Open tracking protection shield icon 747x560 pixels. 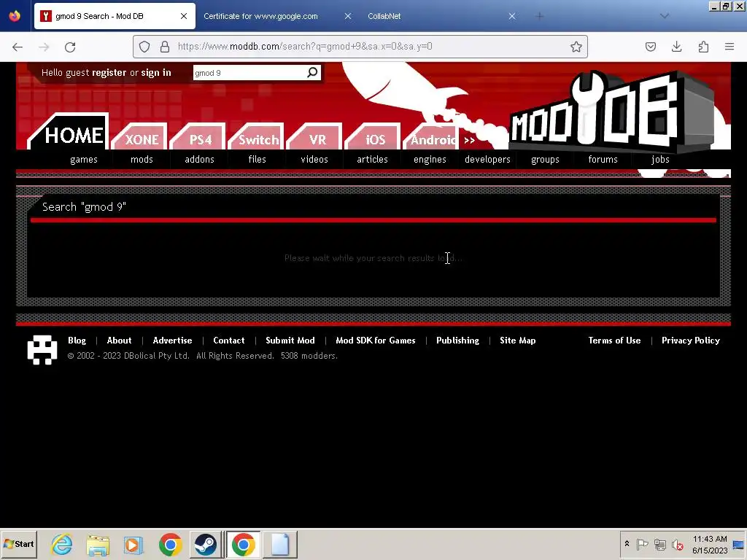tap(144, 47)
